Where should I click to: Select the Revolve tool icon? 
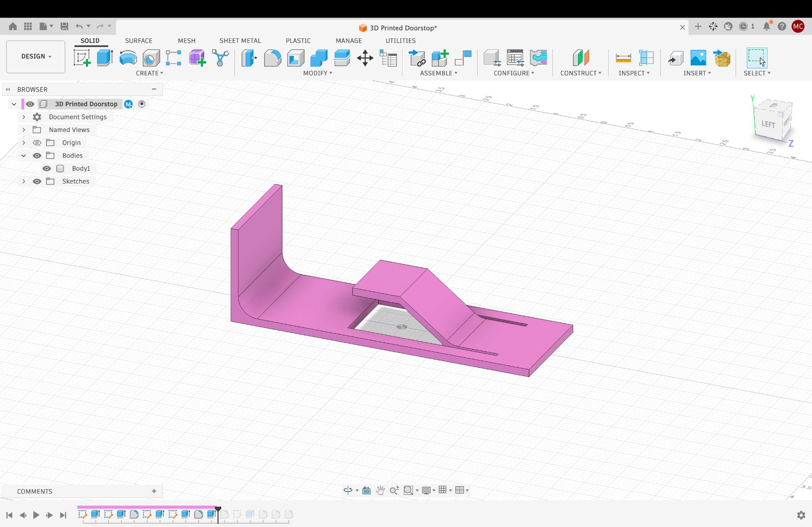(x=128, y=58)
